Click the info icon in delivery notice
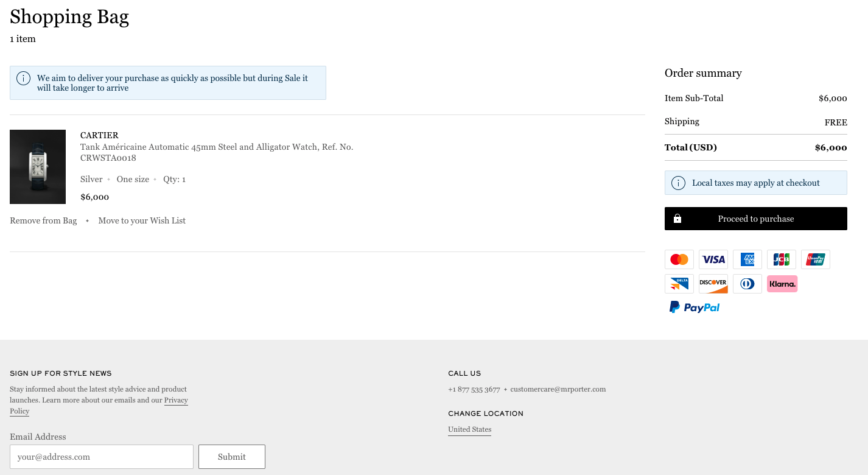 point(24,79)
